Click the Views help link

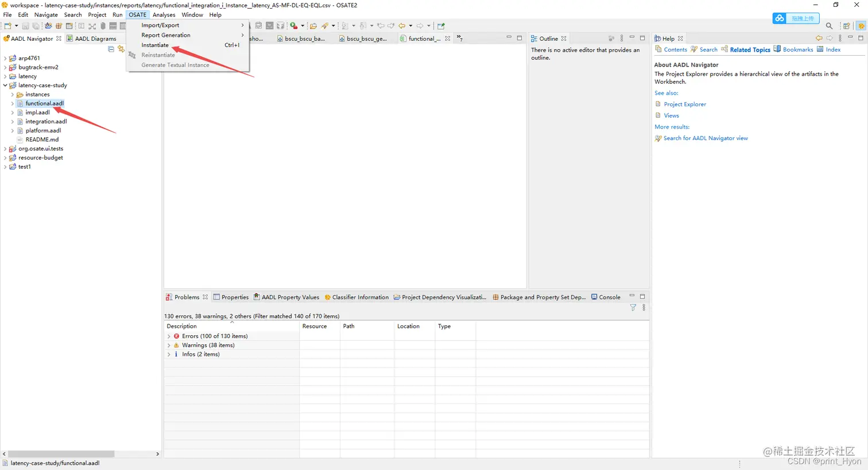click(x=671, y=115)
